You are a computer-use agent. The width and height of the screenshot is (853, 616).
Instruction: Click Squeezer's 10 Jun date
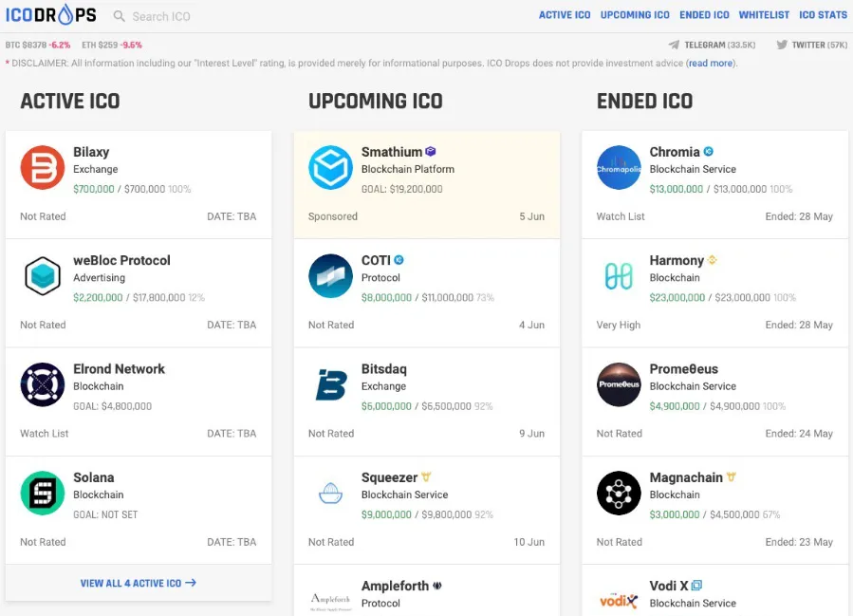528,542
